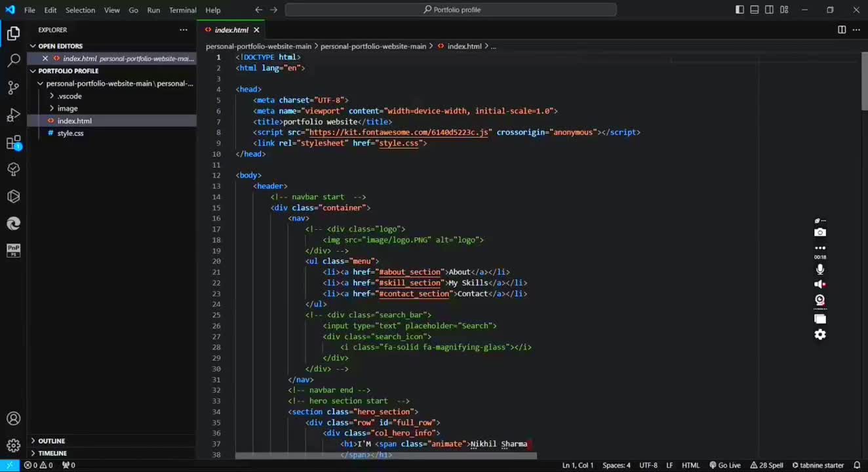868x472 pixels.
Task: Open the Manage gear in activity bar
Action: click(x=13, y=446)
